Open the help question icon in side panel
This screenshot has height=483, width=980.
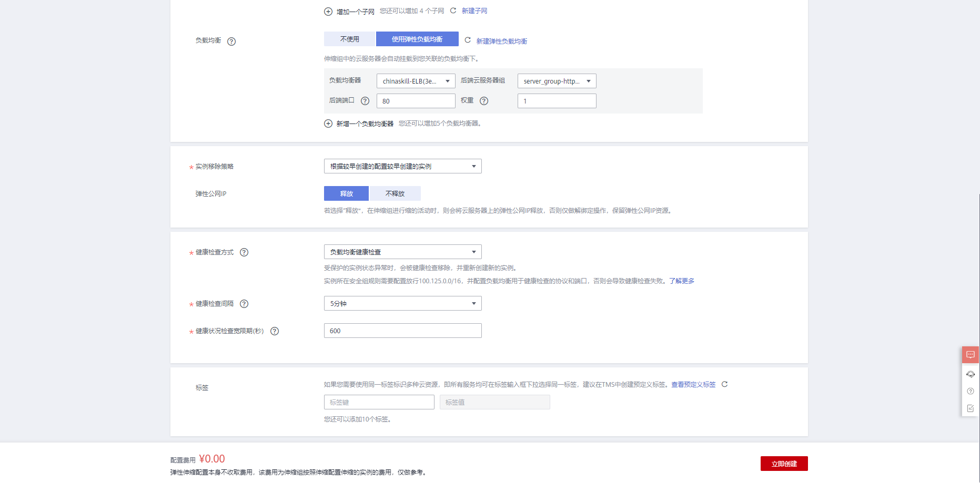pyautogui.click(x=971, y=391)
